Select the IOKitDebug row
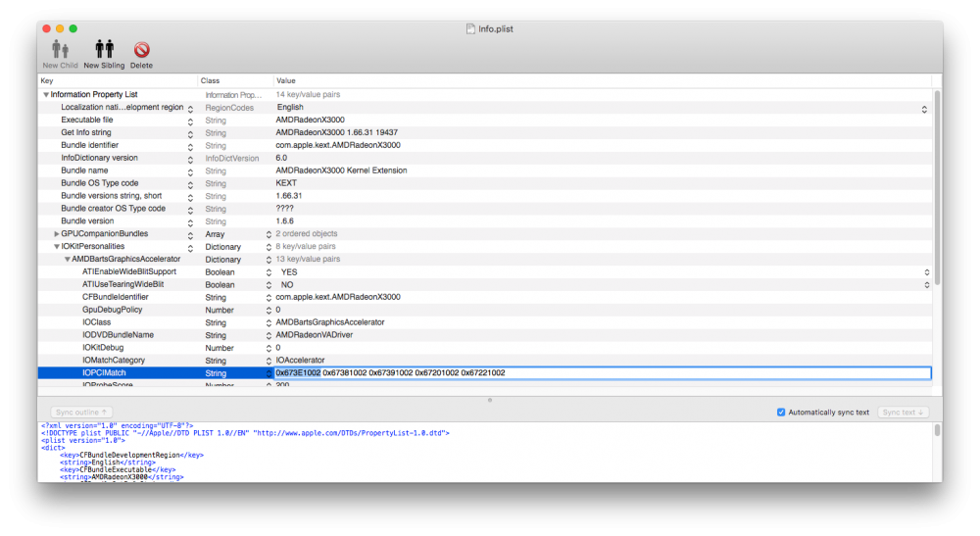The image size is (980, 536). tap(484, 348)
